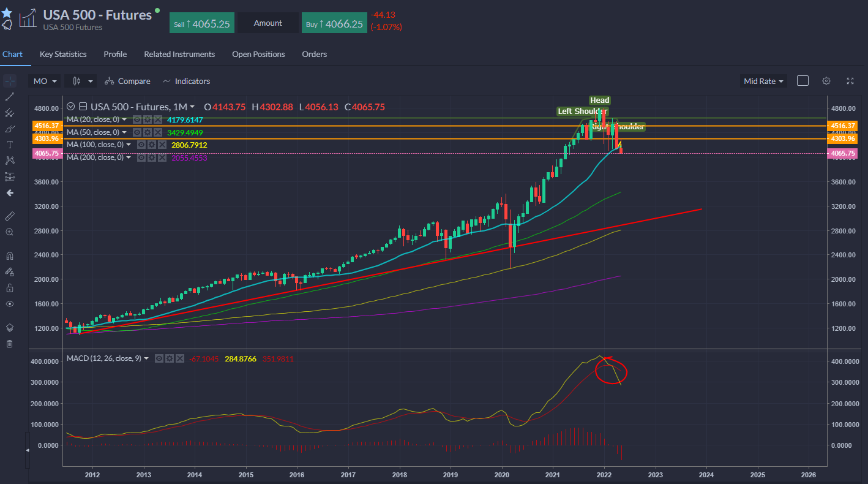Expand chart to fullscreen
The image size is (868, 484).
point(850,81)
